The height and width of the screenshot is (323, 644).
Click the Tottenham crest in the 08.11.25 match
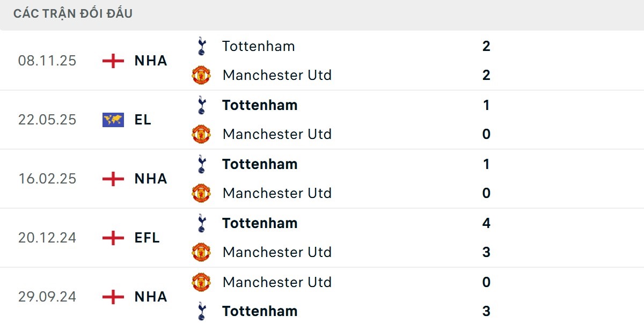tap(201, 46)
